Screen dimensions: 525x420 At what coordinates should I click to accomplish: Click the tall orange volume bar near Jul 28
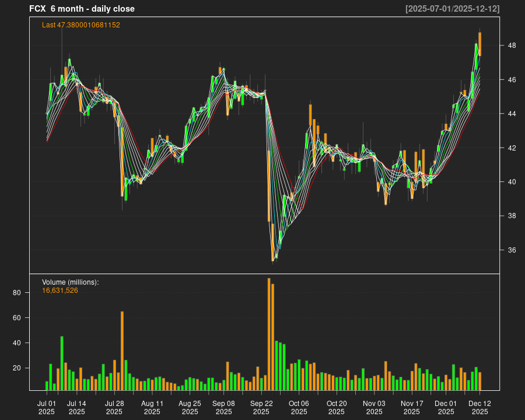pos(122,350)
